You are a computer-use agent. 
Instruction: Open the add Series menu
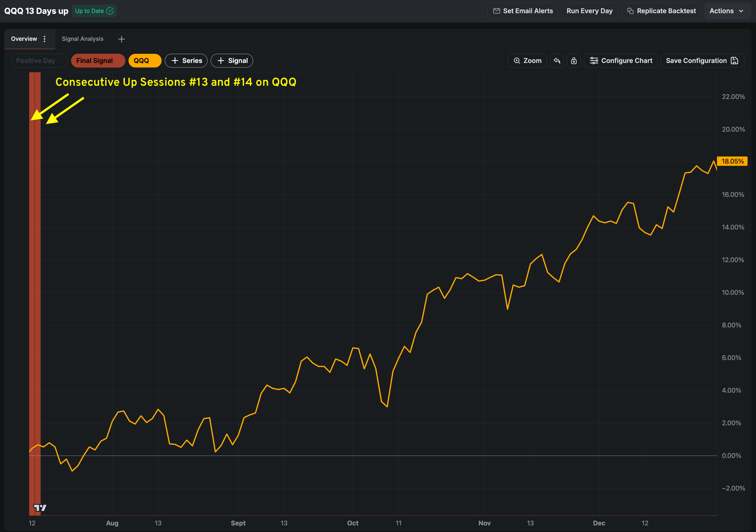tap(186, 60)
